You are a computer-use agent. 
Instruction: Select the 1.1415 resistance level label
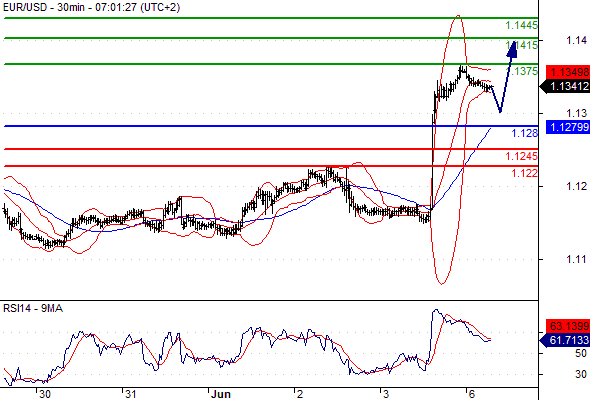point(522,46)
